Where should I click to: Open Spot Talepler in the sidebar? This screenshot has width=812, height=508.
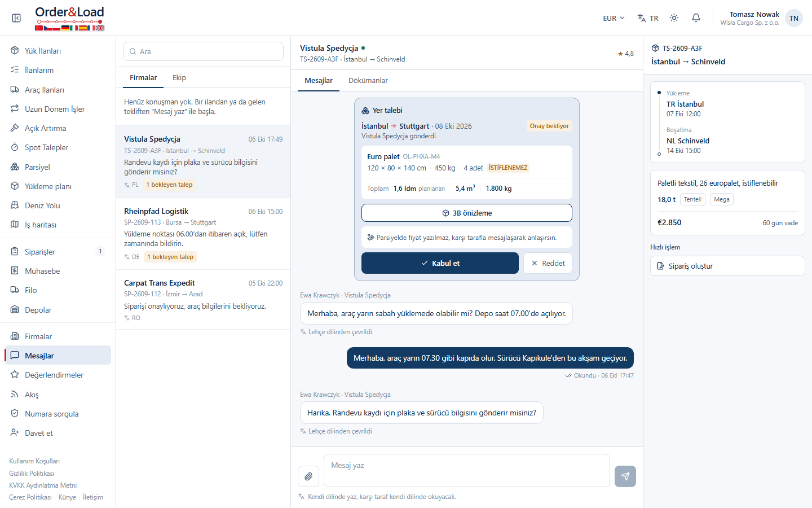point(58,147)
